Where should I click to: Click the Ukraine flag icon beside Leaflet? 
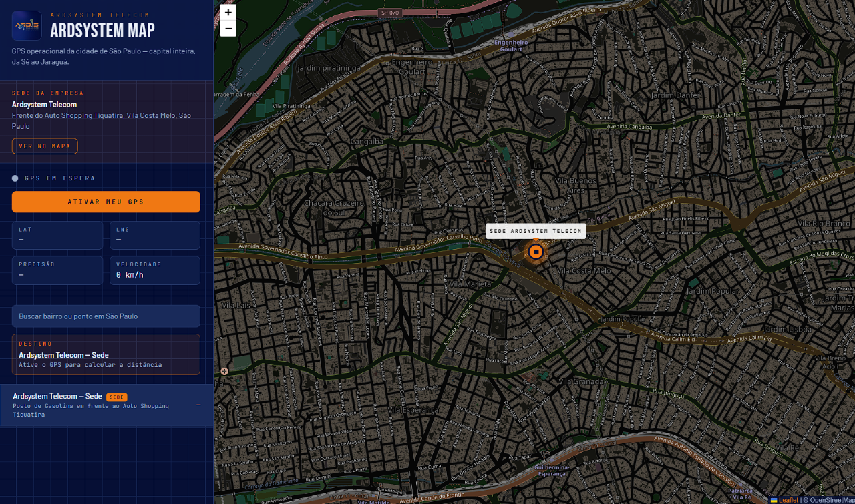pos(774,499)
